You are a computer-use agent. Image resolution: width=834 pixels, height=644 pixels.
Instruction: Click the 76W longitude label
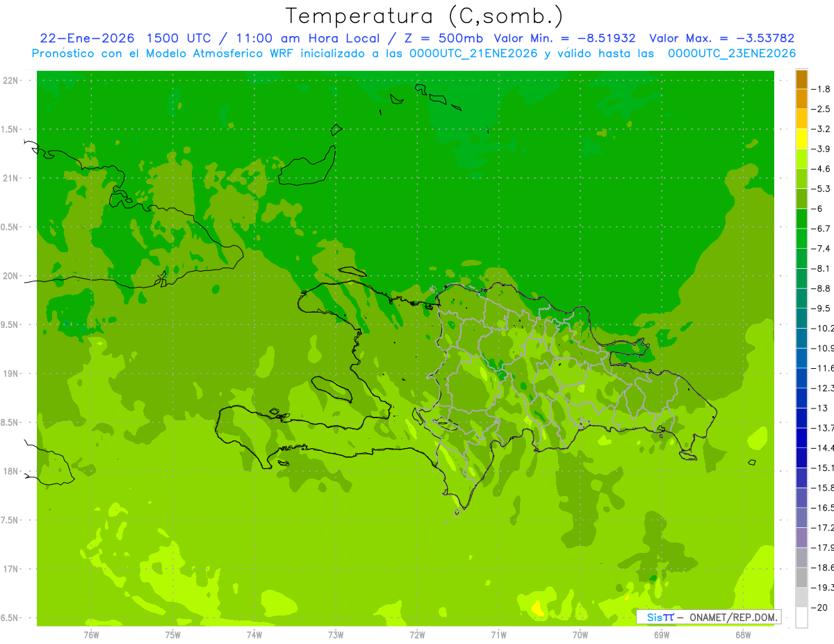pyautogui.click(x=91, y=635)
